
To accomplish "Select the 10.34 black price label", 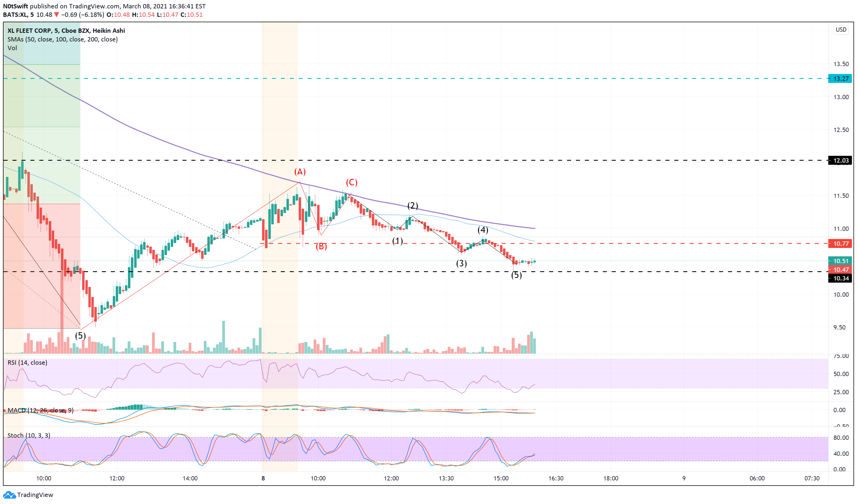I will point(840,279).
